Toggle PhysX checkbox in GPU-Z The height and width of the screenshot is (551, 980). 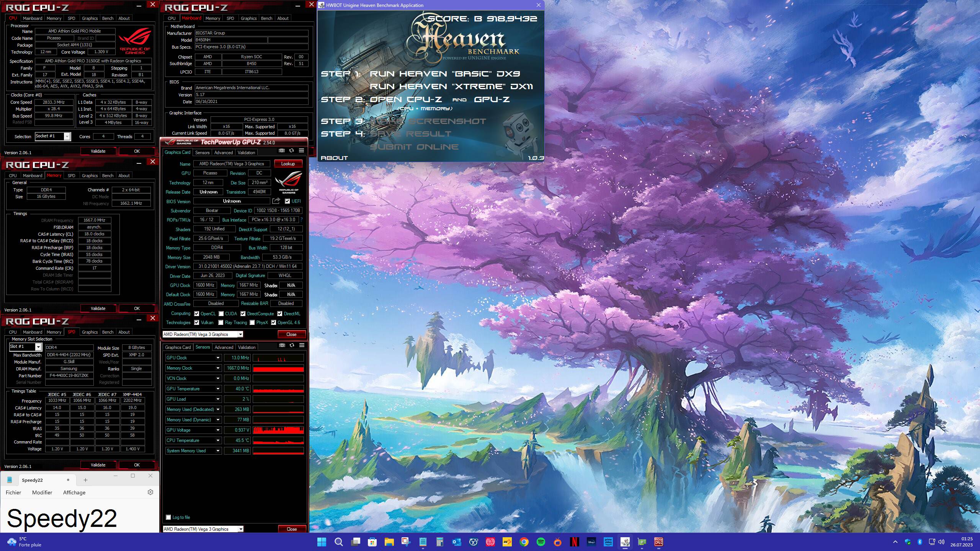pyautogui.click(x=252, y=323)
